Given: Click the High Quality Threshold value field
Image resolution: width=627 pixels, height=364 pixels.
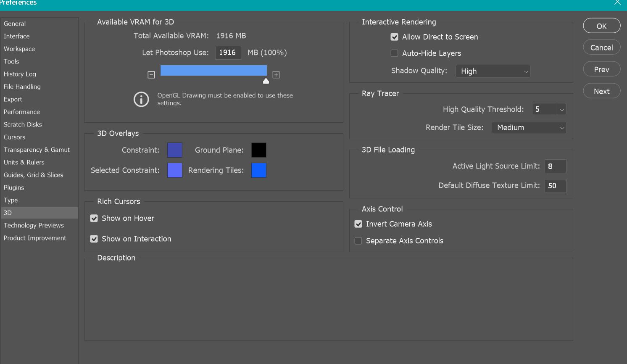Looking at the screenshot, I should tap(544, 109).
